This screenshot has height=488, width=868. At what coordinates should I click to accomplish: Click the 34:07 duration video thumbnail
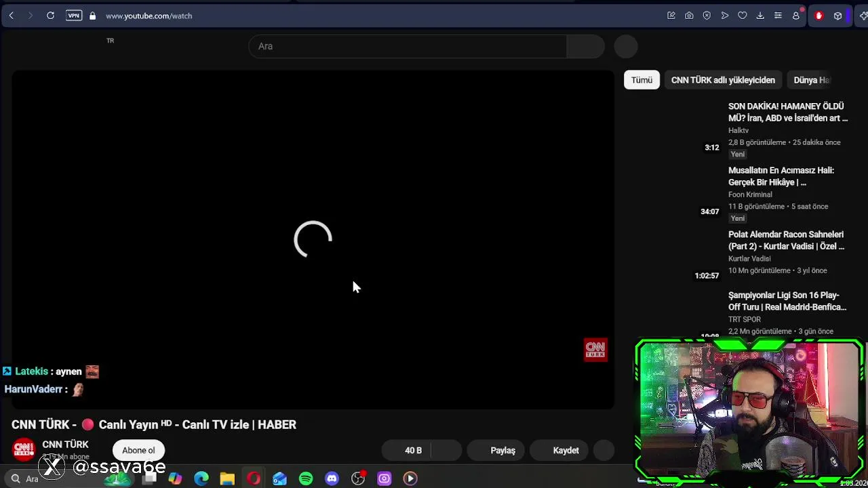pyautogui.click(x=673, y=192)
